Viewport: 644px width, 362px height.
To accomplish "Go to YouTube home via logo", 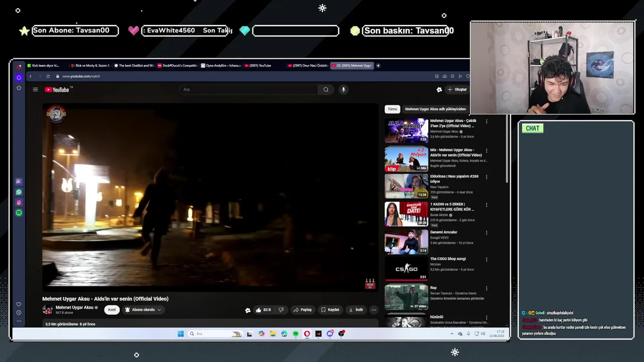I will tap(57, 89).
